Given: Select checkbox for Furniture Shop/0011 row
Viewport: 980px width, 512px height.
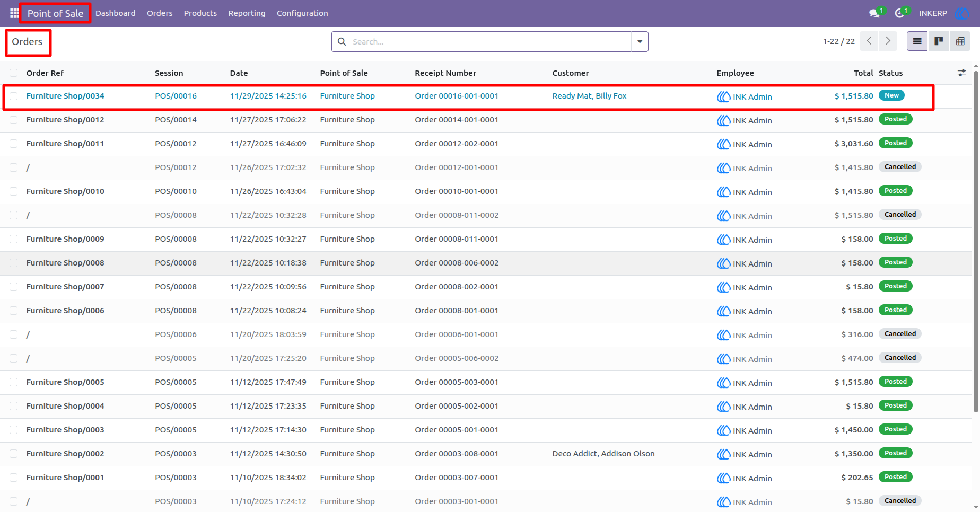Looking at the screenshot, I should (x=14, y=144).
